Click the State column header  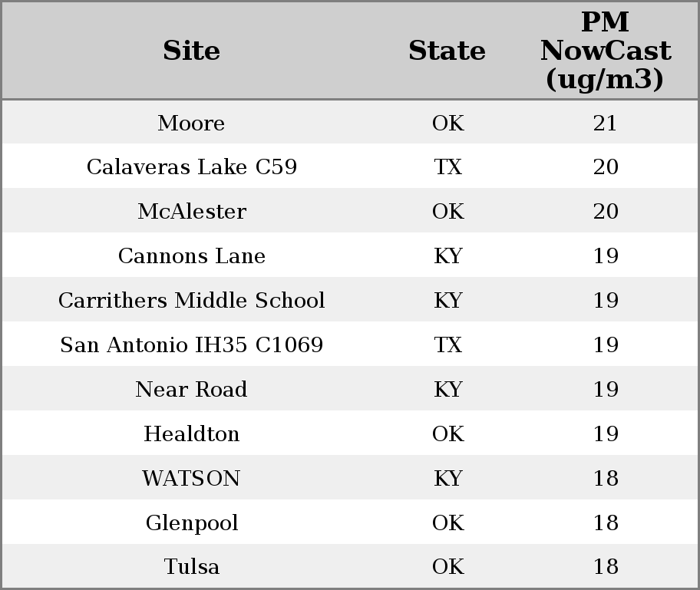pos(447,51)
